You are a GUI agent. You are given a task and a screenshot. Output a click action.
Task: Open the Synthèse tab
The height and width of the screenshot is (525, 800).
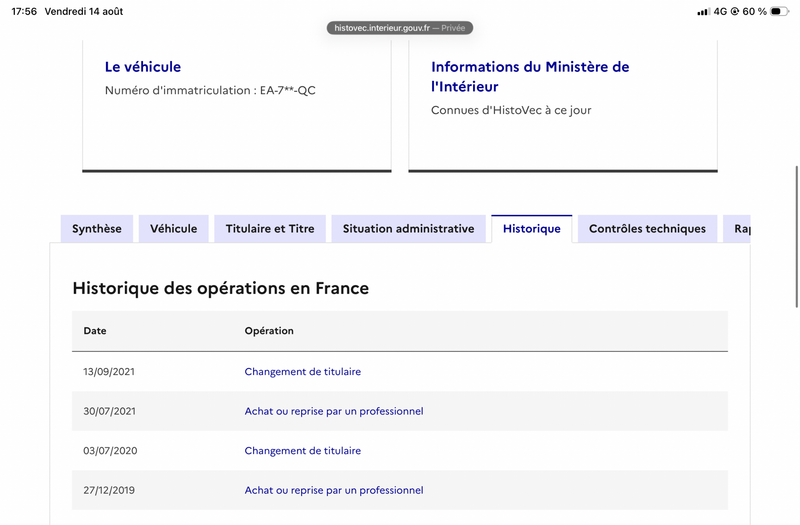click(97, 229)
